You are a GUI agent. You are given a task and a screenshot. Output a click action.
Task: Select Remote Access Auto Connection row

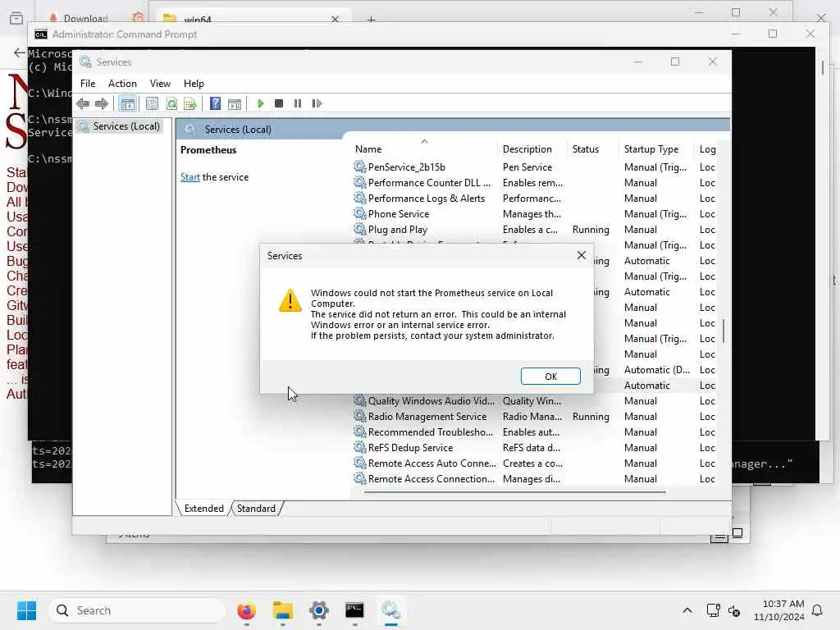536,463
